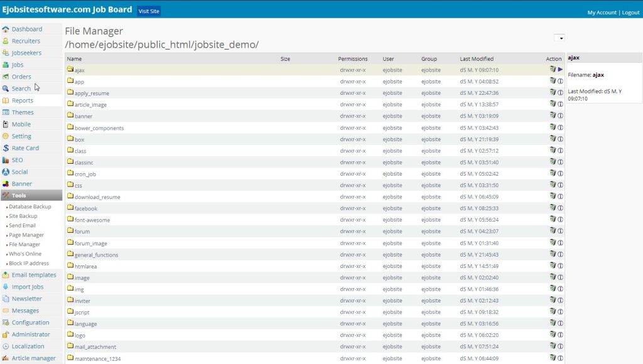The image size is (643, 364).
Task: Click the edit action icon in classinc row
Action: pos(553,162)
